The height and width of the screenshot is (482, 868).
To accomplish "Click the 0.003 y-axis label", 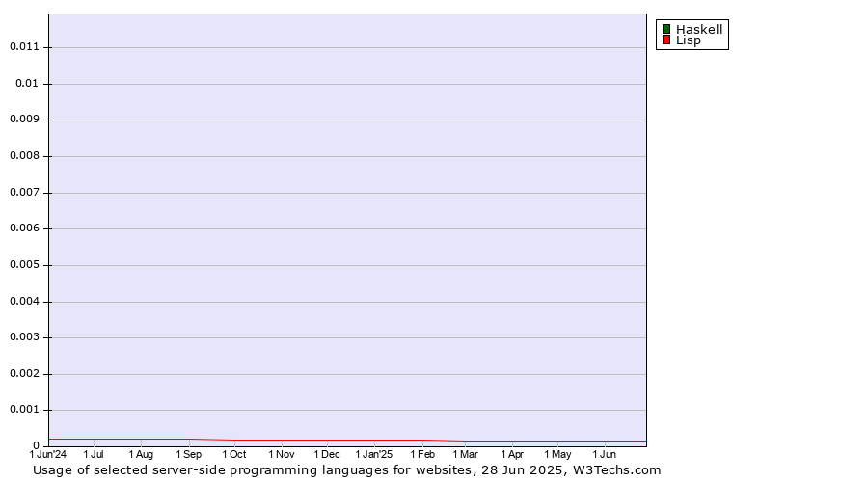I will coord(24,337).
